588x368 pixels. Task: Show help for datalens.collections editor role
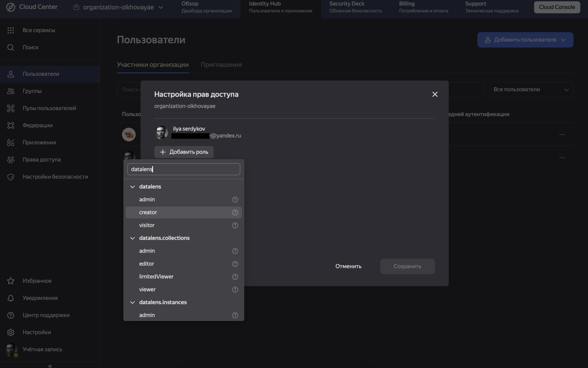[x=235, y=264]
